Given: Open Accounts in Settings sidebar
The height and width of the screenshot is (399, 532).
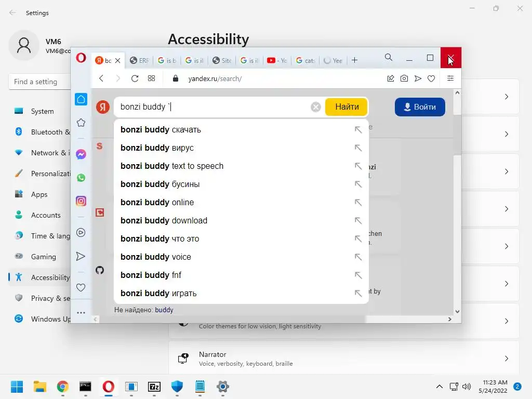Looking at the screenshot, I should (x=39, y=215).
